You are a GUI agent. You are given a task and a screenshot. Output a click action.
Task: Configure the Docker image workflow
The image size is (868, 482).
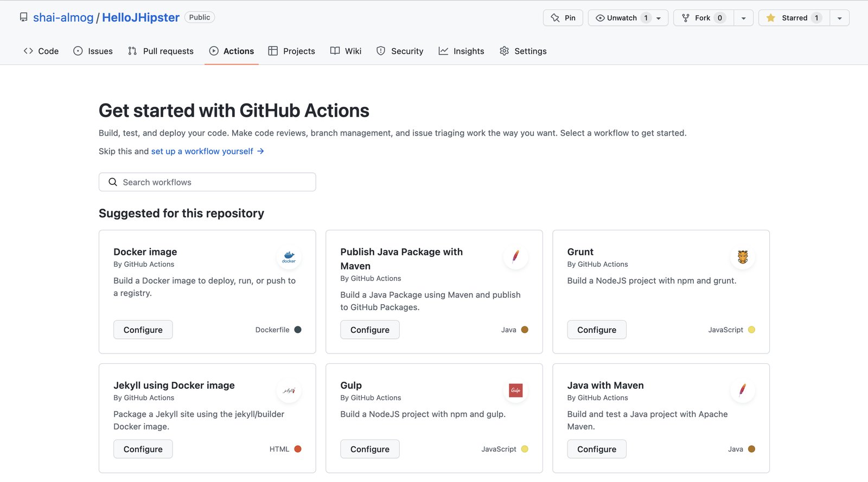143,330
